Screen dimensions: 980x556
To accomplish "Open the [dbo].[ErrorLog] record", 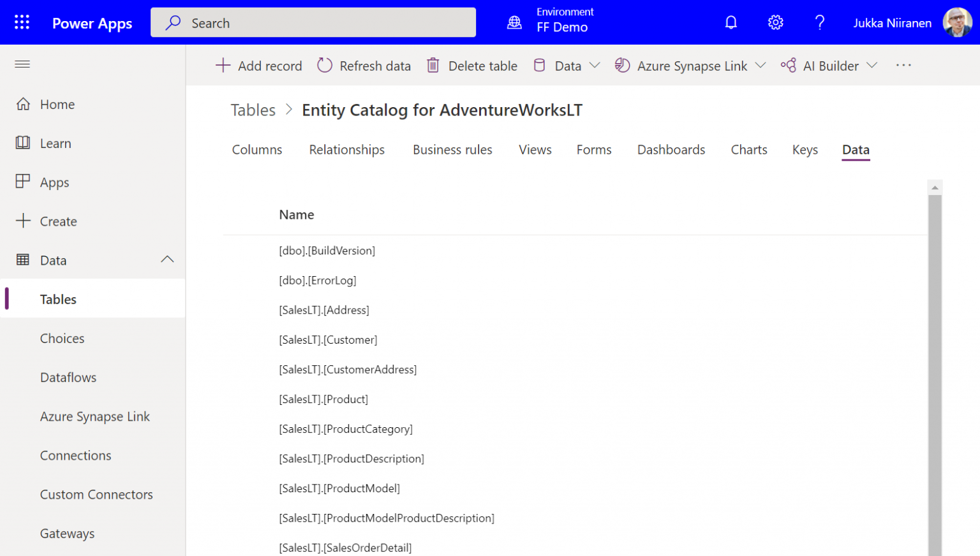I will click(x=318, y=281).
